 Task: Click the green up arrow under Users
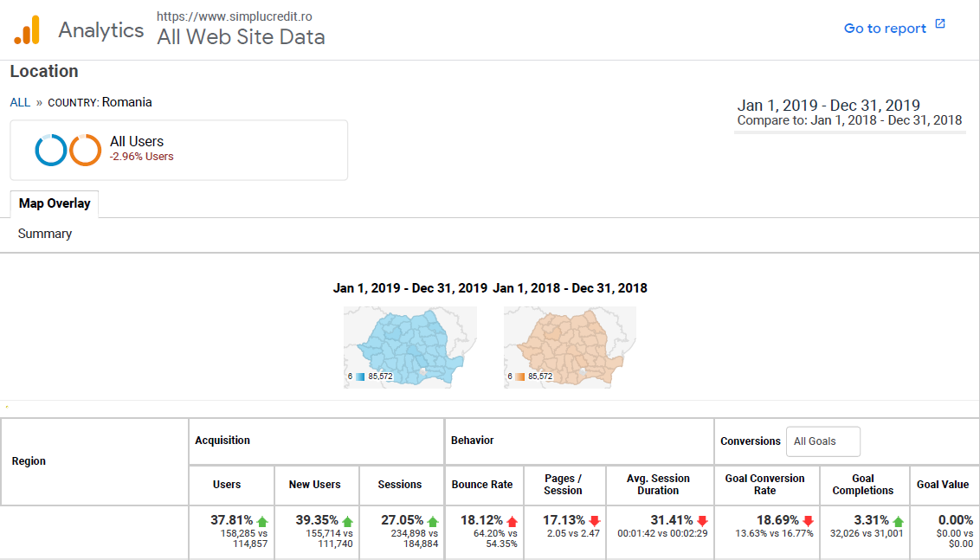tap(262, 521)
